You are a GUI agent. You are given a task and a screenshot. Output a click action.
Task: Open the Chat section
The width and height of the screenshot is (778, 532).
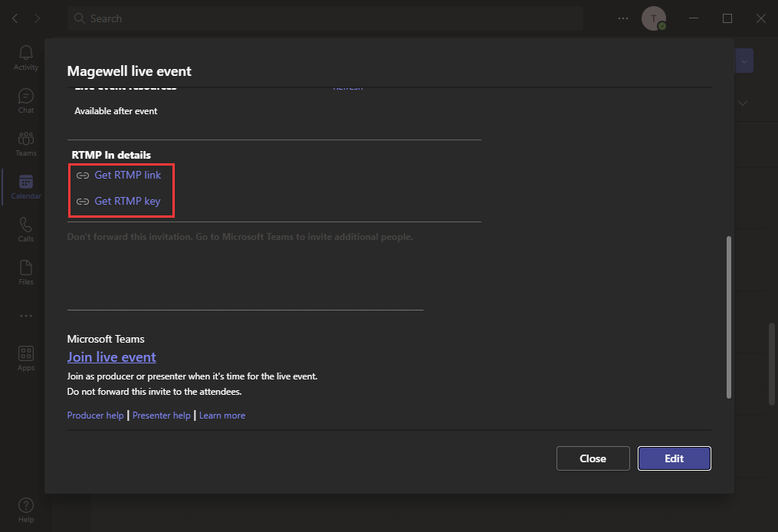point(26,100)
